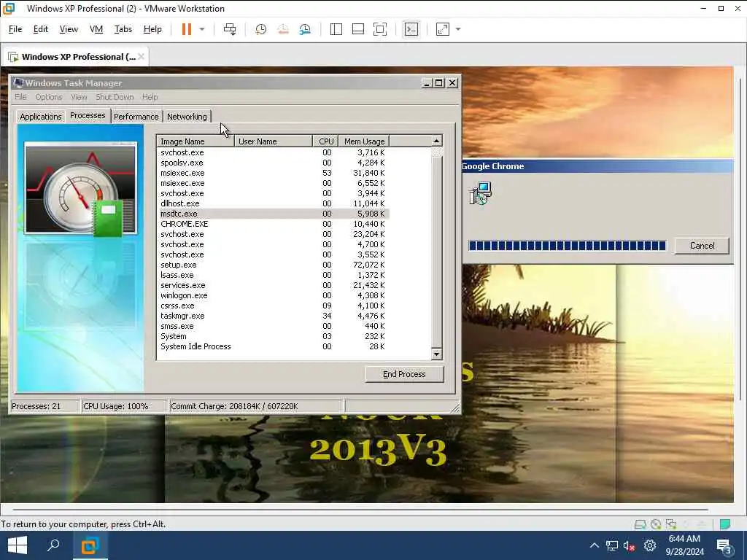Switch to the Performance tab

pos(136,117)
